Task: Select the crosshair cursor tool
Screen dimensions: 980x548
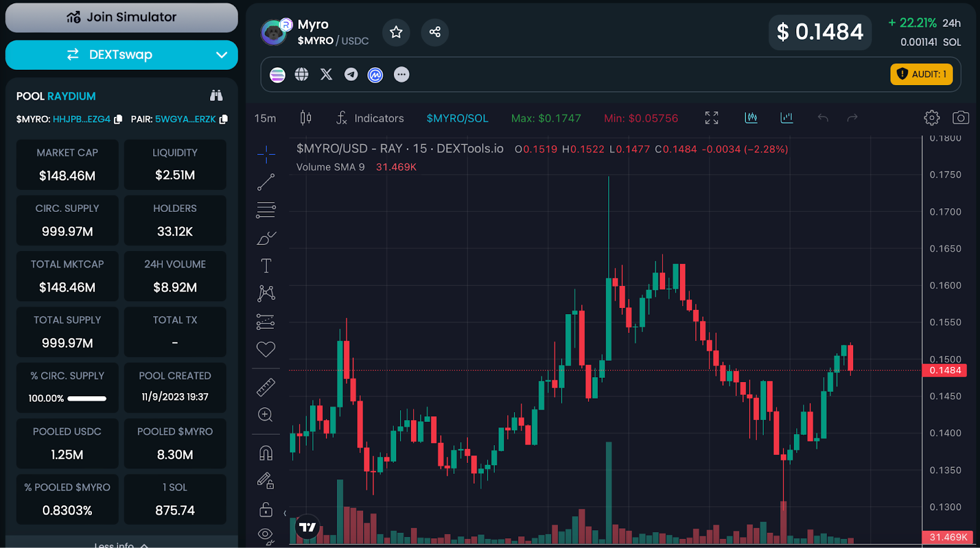Action: point(266,154)
